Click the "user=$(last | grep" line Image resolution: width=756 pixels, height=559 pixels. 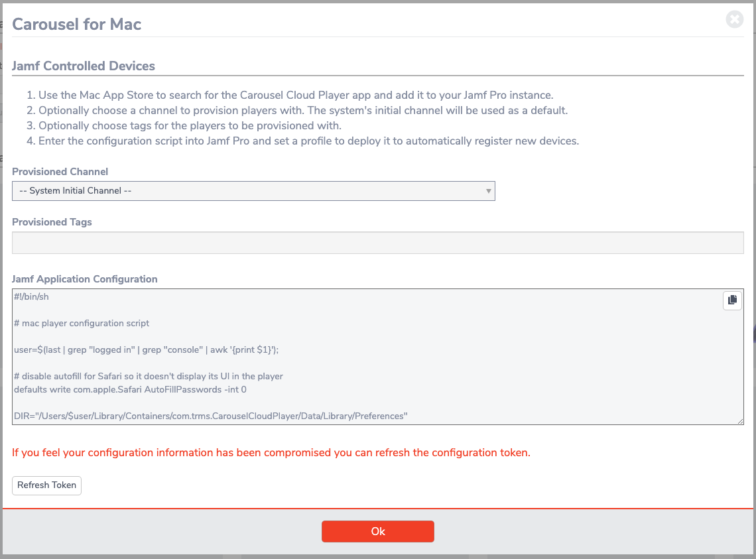click(x=146, y=349)
